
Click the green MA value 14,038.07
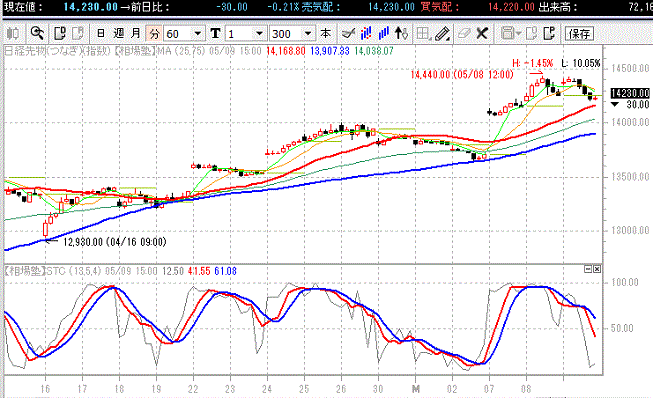374,51
